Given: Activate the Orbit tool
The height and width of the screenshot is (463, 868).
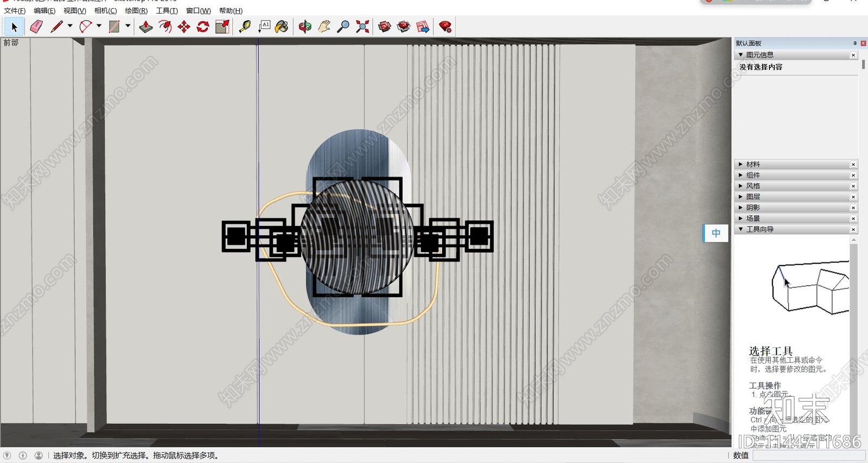Looking at the screenshot, I should (x=305, y=27).
